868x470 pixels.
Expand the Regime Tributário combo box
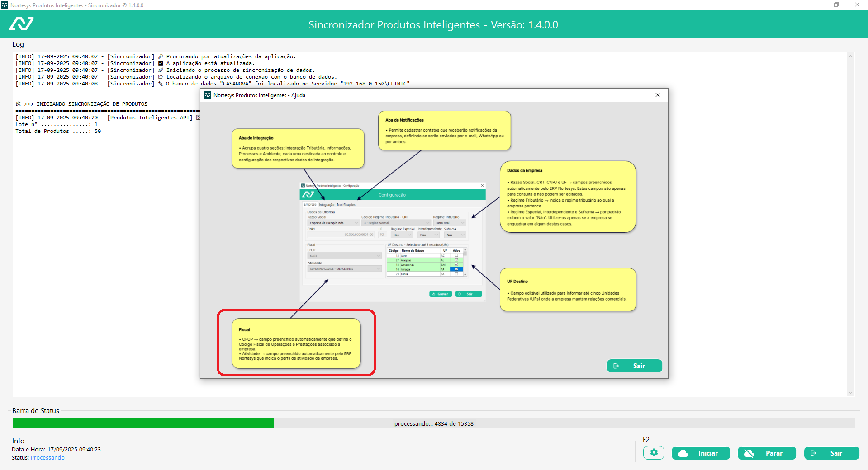(x=462, y=223)
